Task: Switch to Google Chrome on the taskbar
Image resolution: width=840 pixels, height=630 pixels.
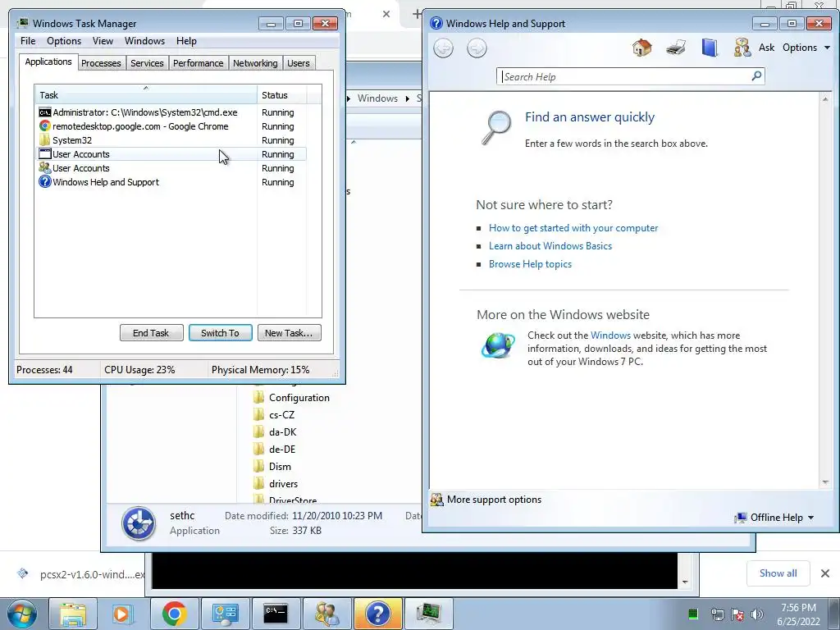Action: coord(174,614)
